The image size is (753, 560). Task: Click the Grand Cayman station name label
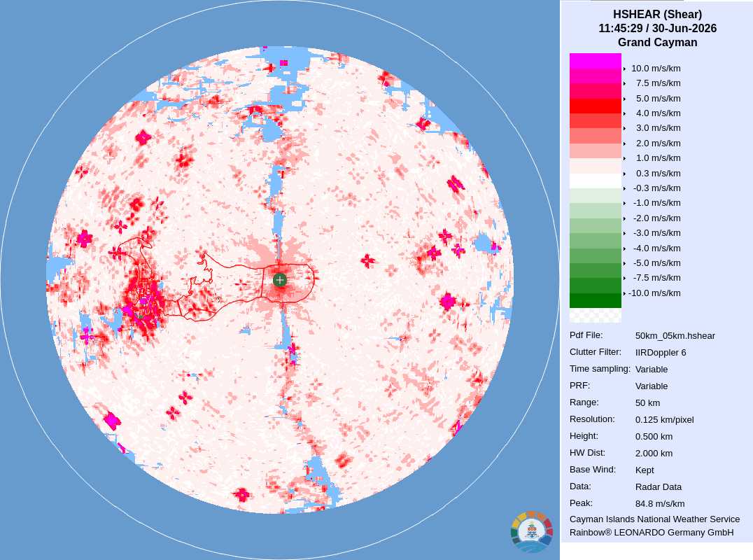[657, 42]
